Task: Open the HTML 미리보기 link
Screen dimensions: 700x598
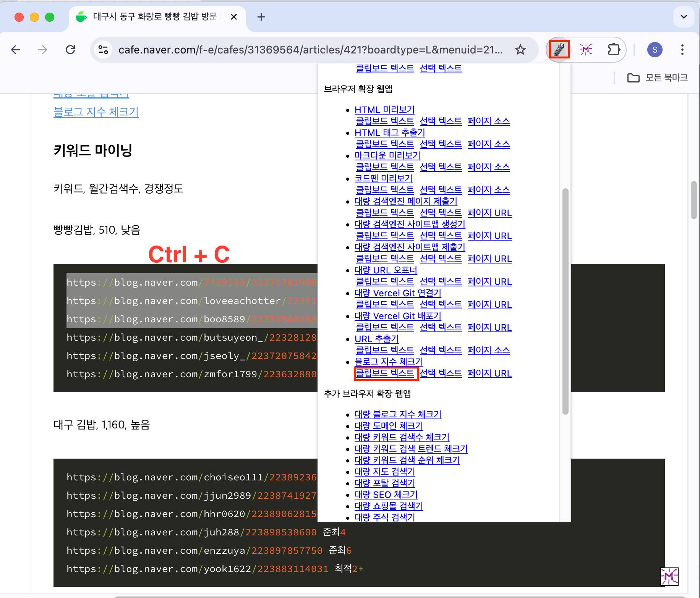Action: pos(384,110)
